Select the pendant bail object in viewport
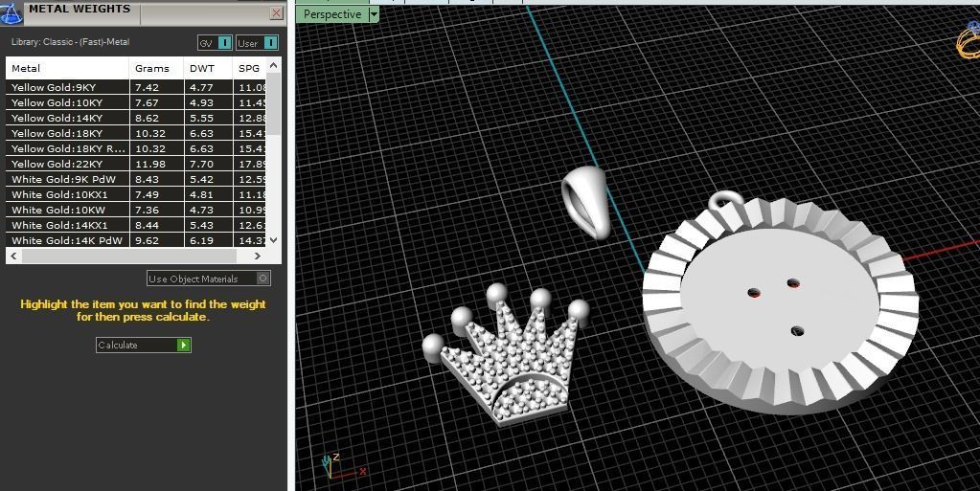 coord(587,202)
